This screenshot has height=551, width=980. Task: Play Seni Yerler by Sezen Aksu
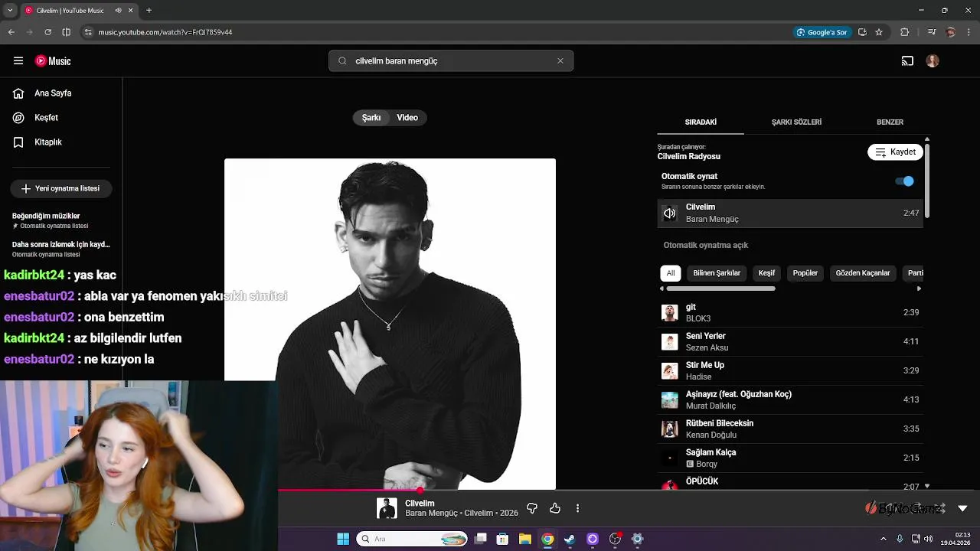(790, 342)
